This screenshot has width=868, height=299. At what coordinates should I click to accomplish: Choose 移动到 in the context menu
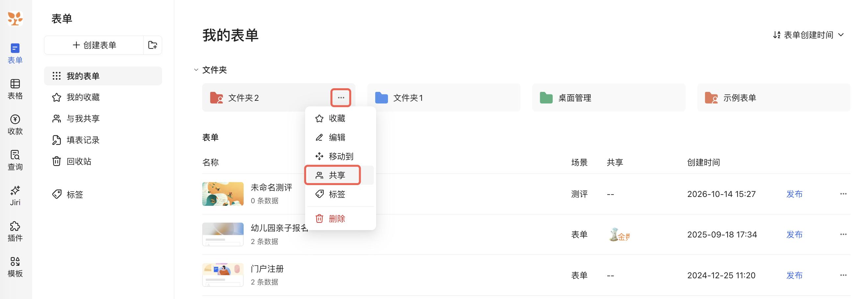tap(340, 156)
